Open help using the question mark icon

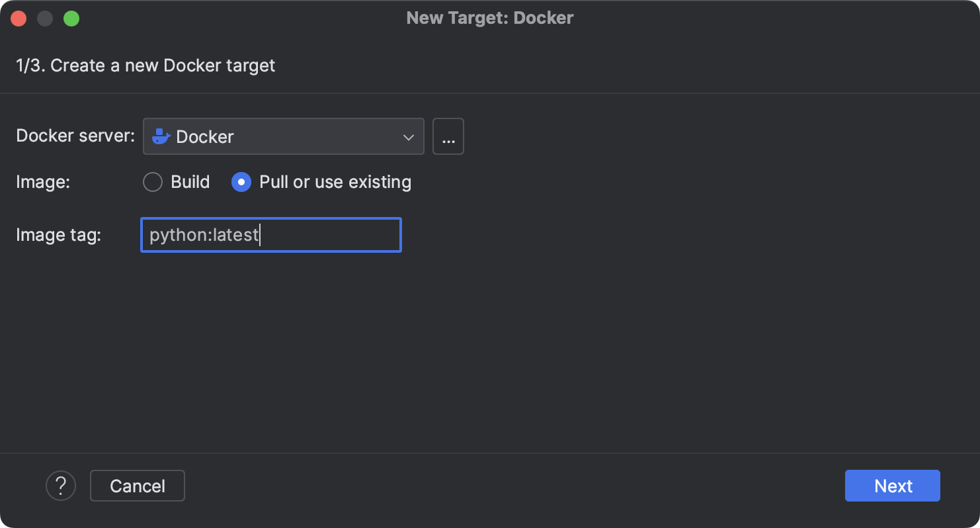point(61,485)
